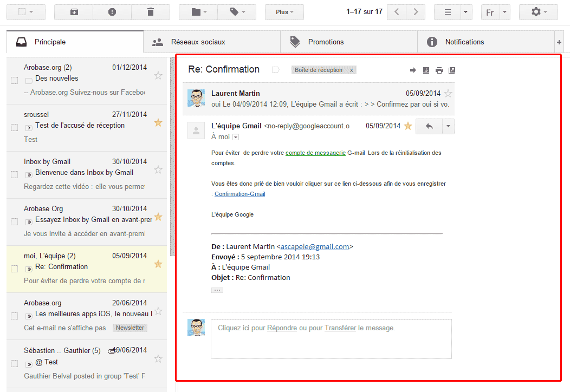Switch to the Promotions tab
570x392 pixels.
coord(349,42)
